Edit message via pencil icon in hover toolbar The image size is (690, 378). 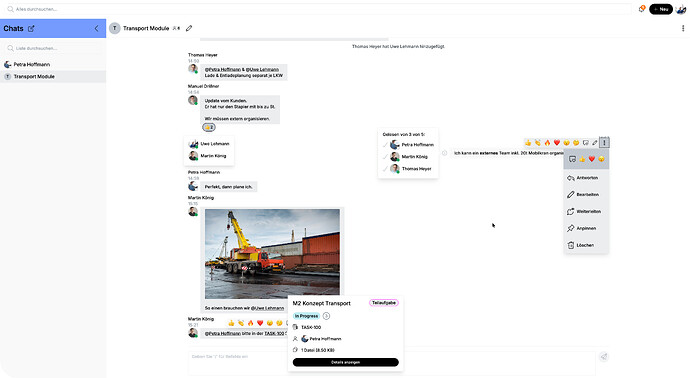tap(595, 143)
